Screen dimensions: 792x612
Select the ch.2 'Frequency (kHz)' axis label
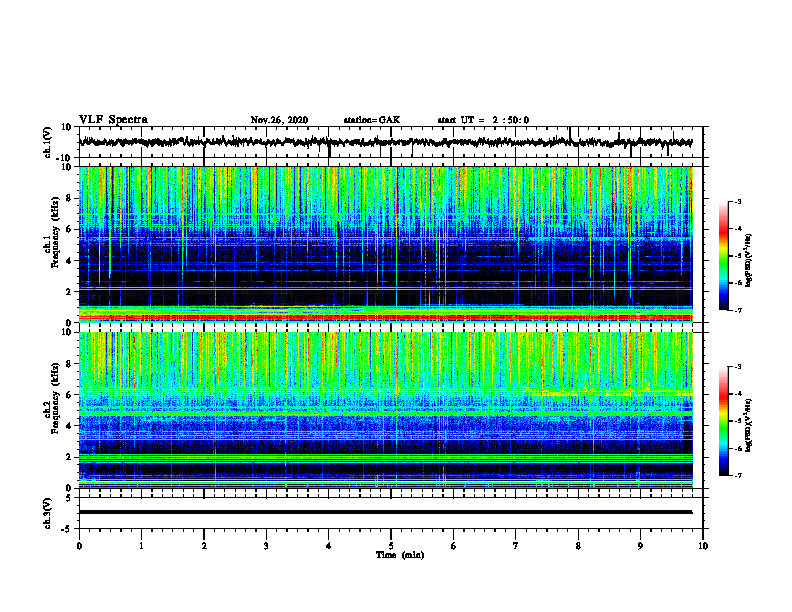(x=56, y=398)
